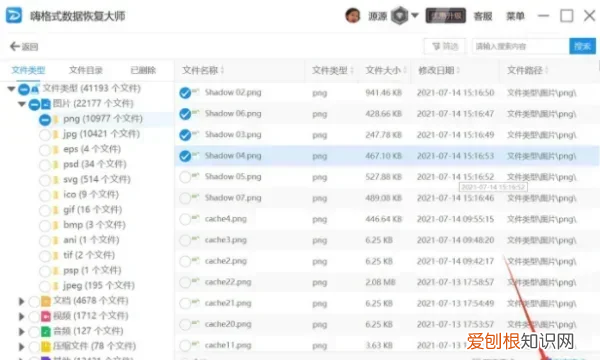
Task: Collapse the 图片 tree node
Action: 22,104
